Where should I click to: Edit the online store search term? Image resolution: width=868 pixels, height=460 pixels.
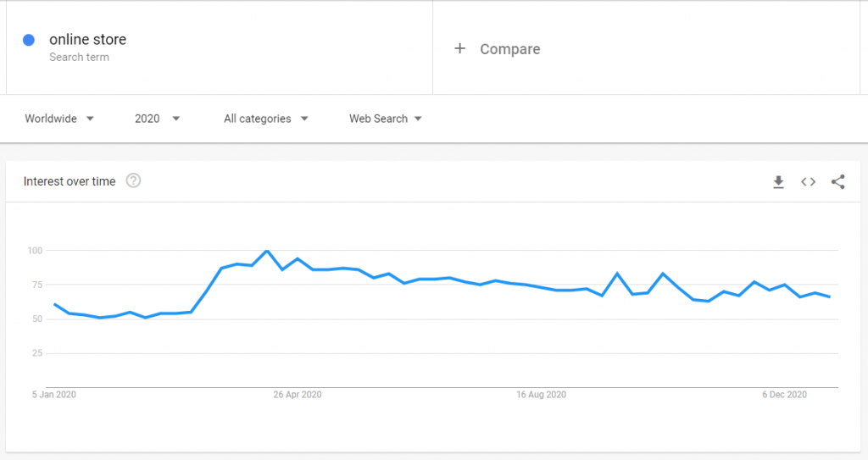(x=87, y=39)
